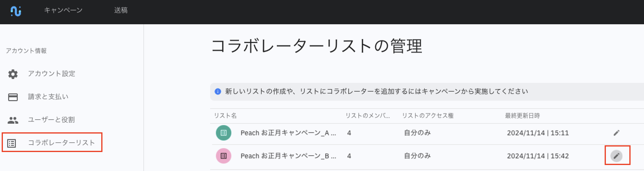The width and height of the screenshot is (644, 171).
Task: Click the green list icon for キャンペーン_A
Action: (223, 133)
